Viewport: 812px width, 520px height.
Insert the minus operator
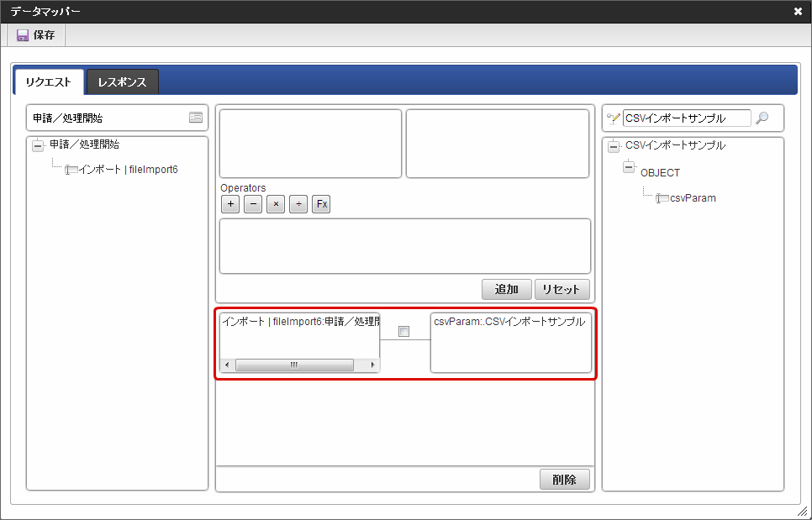253,204
